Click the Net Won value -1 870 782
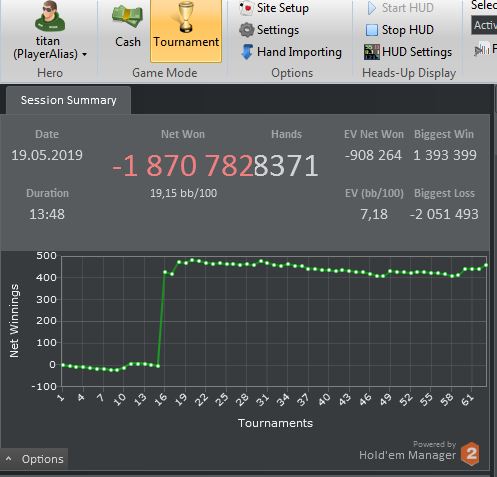The height and width of the screenshot is (477, 497). pyautogui.click(x=183, y=166)
